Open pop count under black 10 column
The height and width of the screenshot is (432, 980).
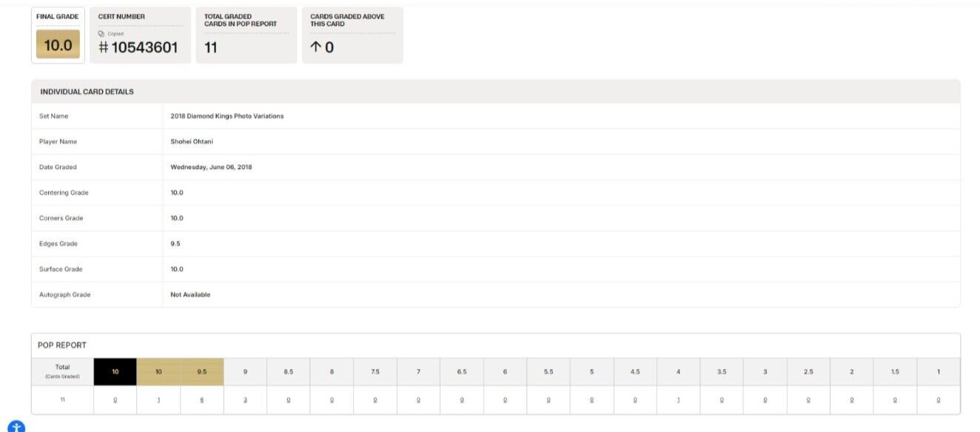[x=115, y=399]
